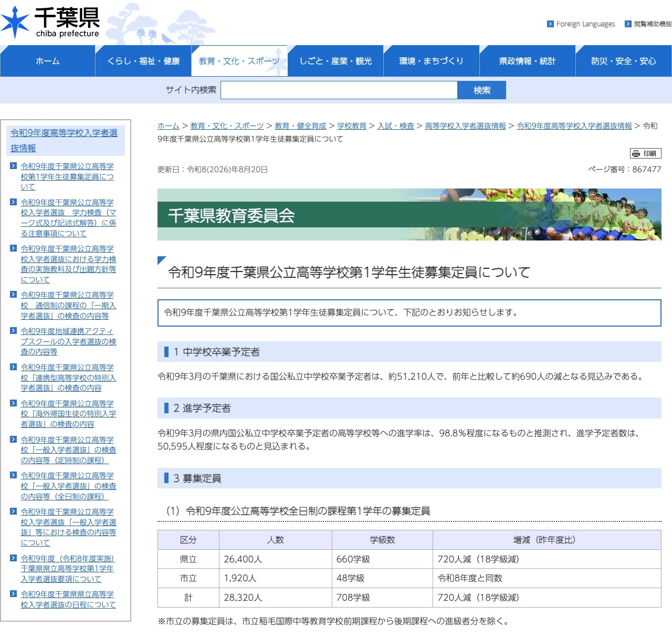Click the 検索 search button
Viewport: 672px width, 638px height.
click(482, 90)
